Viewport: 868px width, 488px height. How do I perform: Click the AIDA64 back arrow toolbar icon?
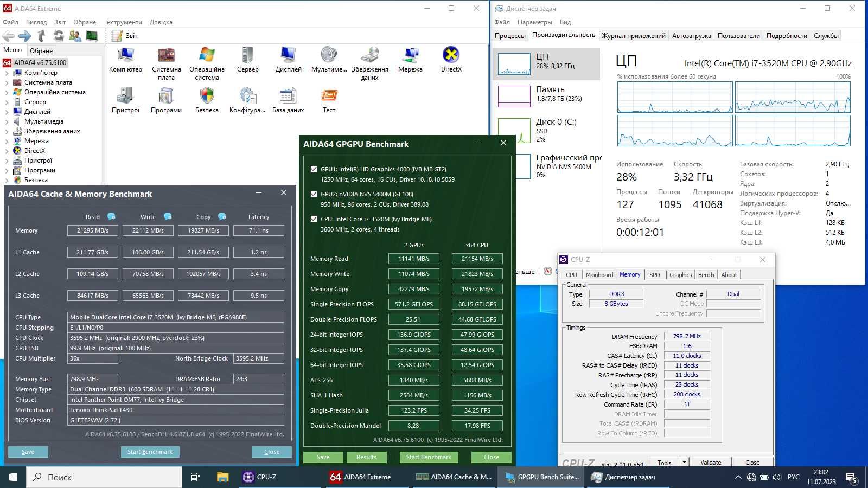pos(9,36)
